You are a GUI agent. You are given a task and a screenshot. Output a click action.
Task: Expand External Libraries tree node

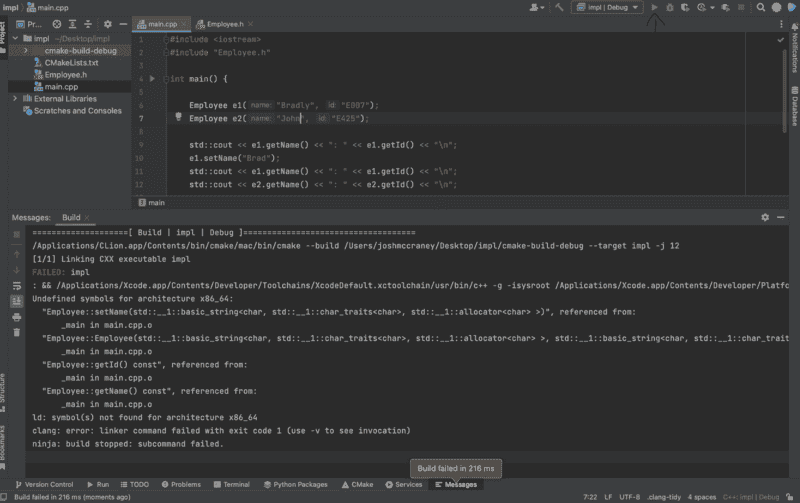[x=15, y=99]
